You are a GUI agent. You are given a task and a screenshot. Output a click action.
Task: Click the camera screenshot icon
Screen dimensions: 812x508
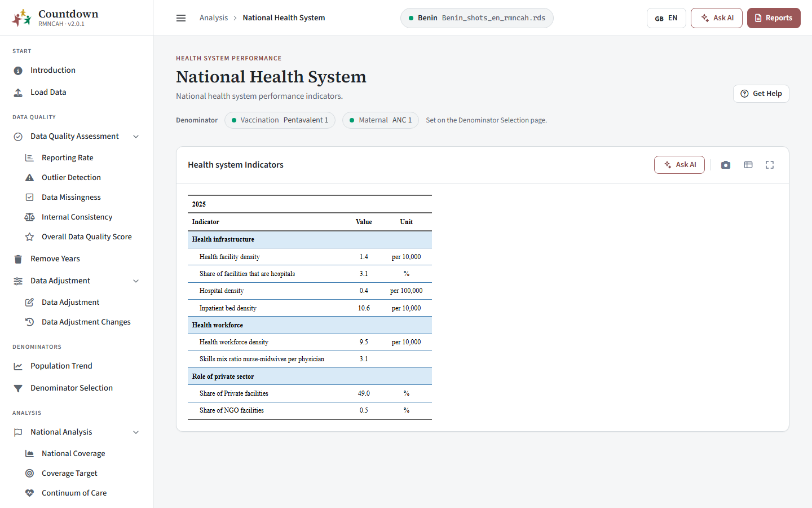click(x=726, y=165)
